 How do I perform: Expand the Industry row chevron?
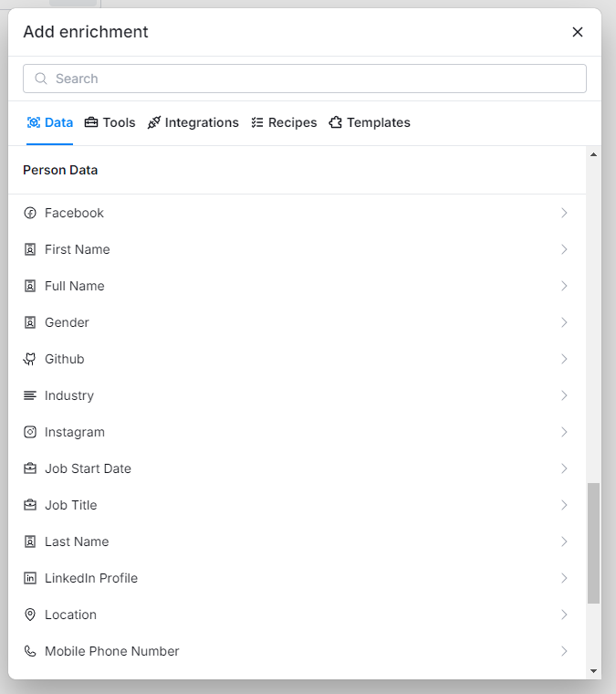(564, 395)
